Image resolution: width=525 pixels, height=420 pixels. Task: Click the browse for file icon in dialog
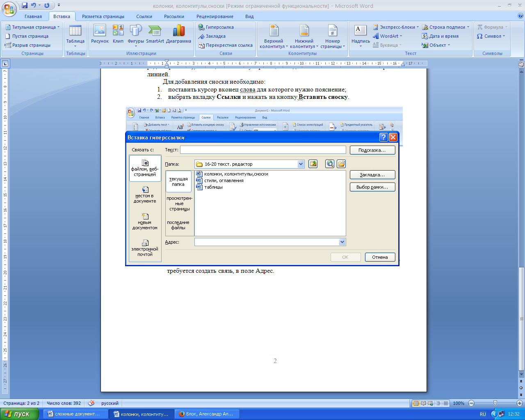coord(341,164)
